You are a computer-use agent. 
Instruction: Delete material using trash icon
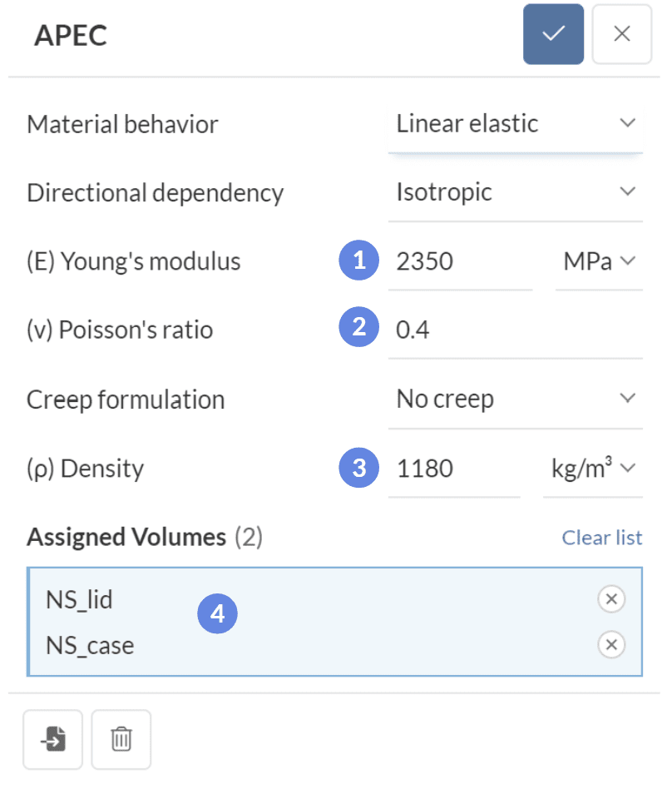121,739
